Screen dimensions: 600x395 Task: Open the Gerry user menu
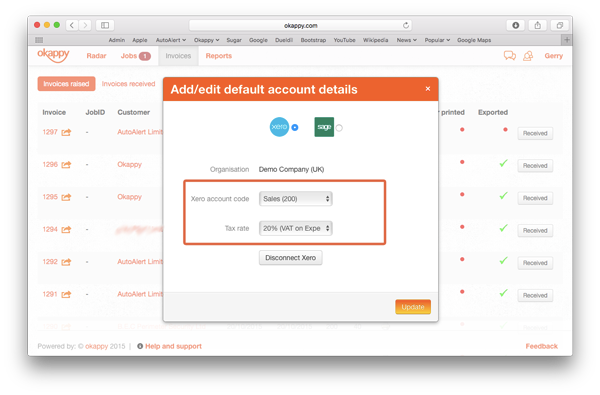[x=554, y=56]
